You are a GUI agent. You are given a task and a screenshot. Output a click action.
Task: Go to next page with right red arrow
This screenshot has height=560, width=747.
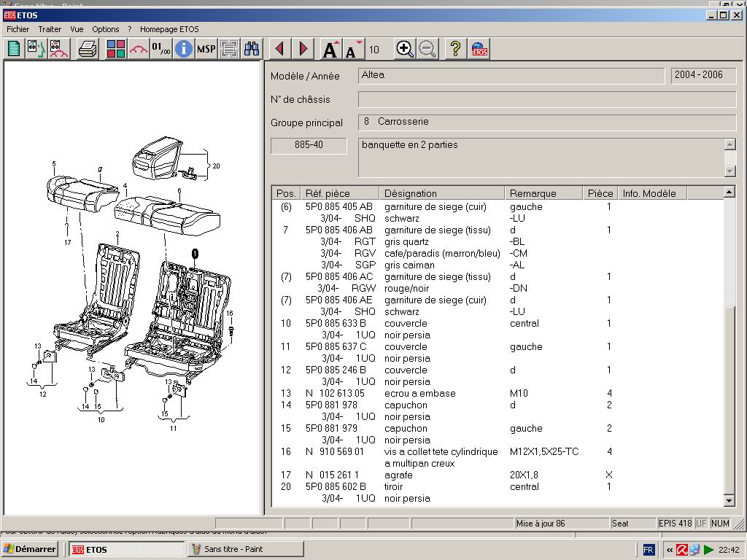pos(303,49)
